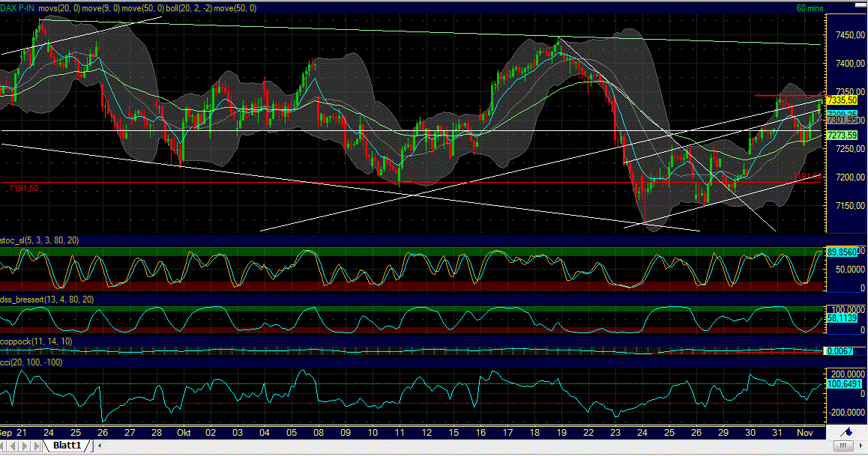Screen dimensions: 868x456
Task: Click the DAX P-IN chart title
Action: [18, 8]
